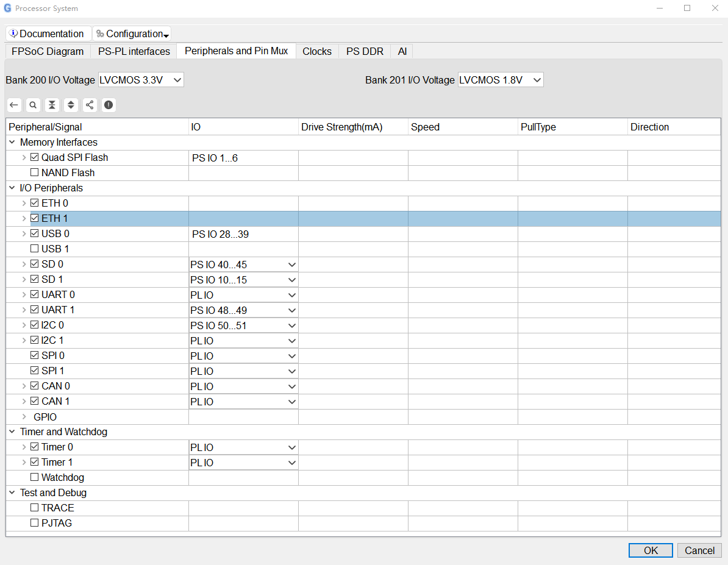This screenshot has width=728, height=565.
Task: Expand the GPIO tree row
Action: (24, 417)
